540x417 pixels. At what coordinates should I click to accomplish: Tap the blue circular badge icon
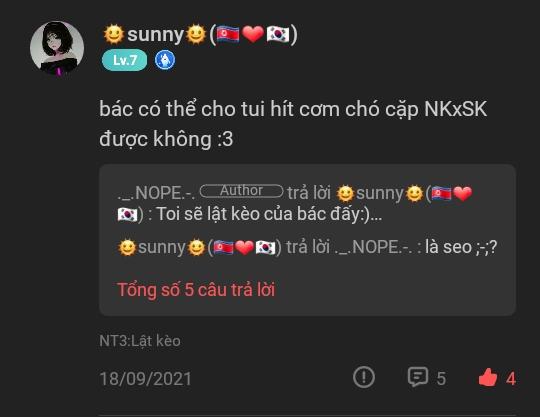pyautogui.click(x=165, y=60)
